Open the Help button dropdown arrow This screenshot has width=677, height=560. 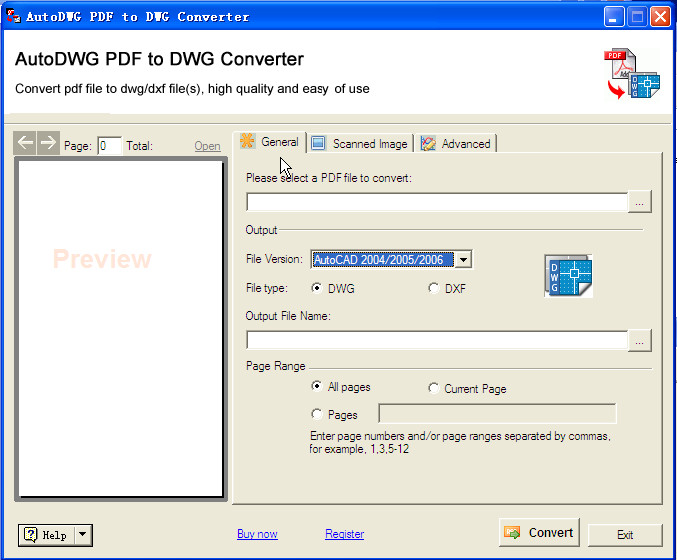pos(82,535)
